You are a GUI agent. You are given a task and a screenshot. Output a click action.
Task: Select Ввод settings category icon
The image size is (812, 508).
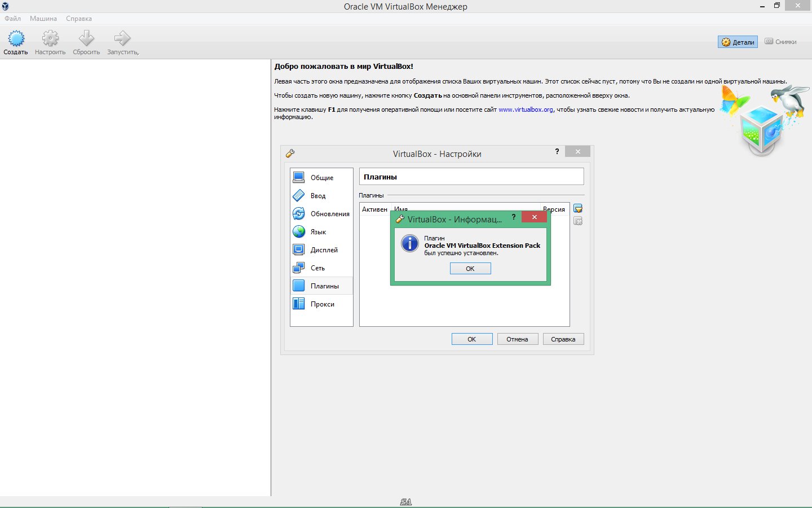point(299,195)
